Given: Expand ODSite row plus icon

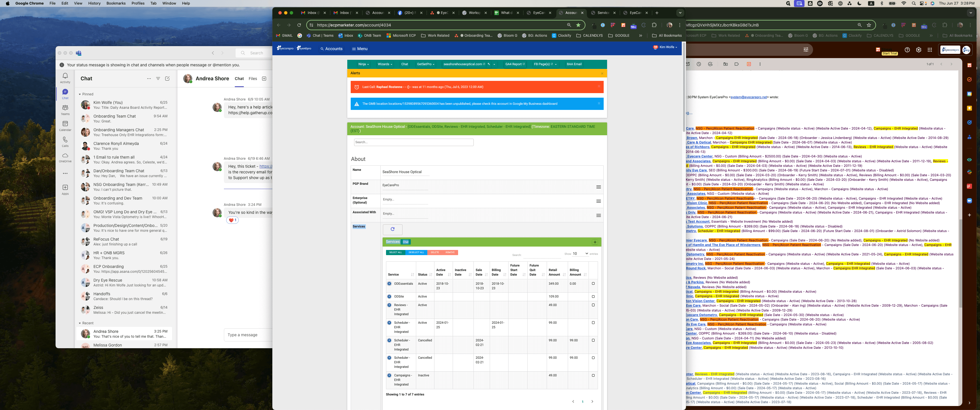Looking at the screenshot, I should coord(389,297).
